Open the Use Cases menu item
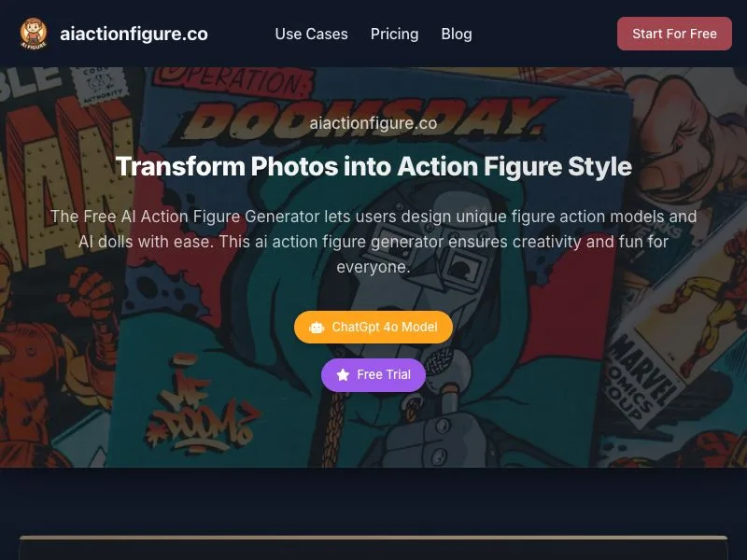Viewport: 747px width, 560px height. pos(311,34)
